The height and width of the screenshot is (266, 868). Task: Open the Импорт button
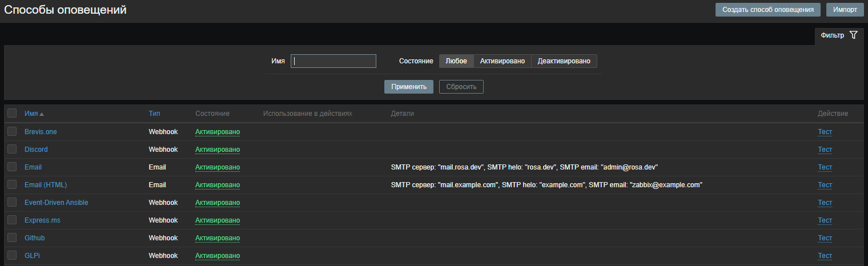[845, 10]
